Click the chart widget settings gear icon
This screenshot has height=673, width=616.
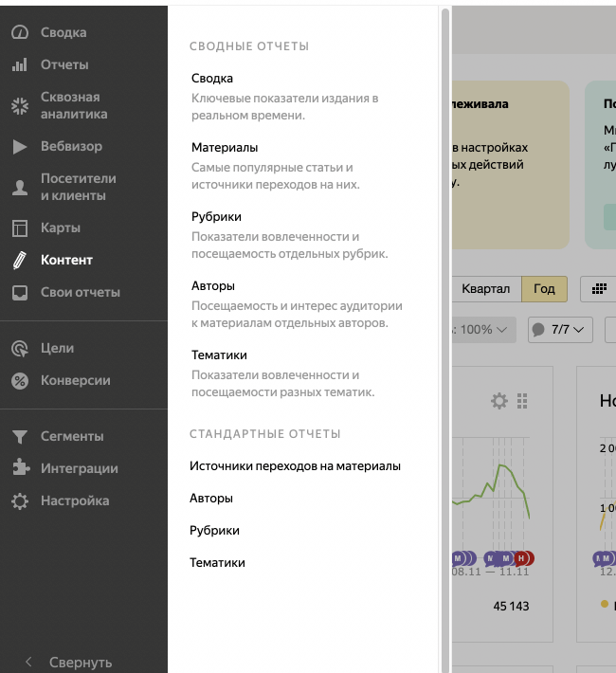click(499, 401)
